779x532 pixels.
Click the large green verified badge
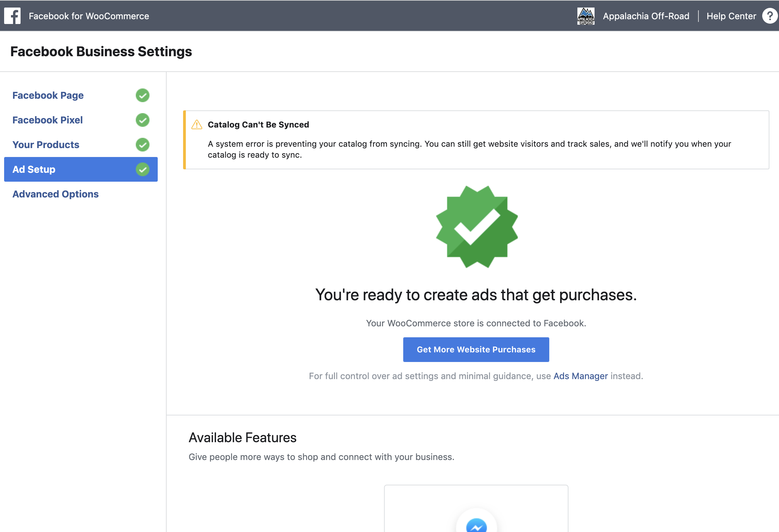477,227
